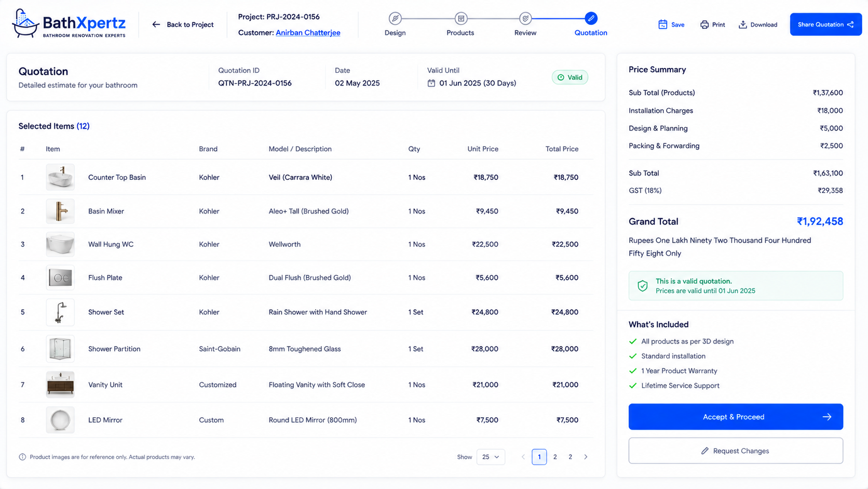Open the Shower Set product image
Image resolution: width=868 pixels, height=489 pixels.
[60, 312]
